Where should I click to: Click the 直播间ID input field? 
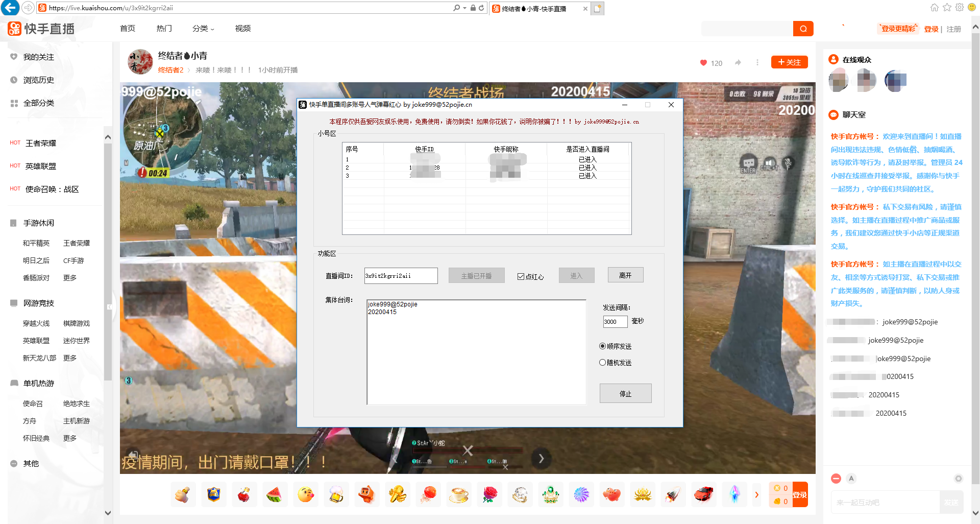pyautogui.click(x=401, y=276)
